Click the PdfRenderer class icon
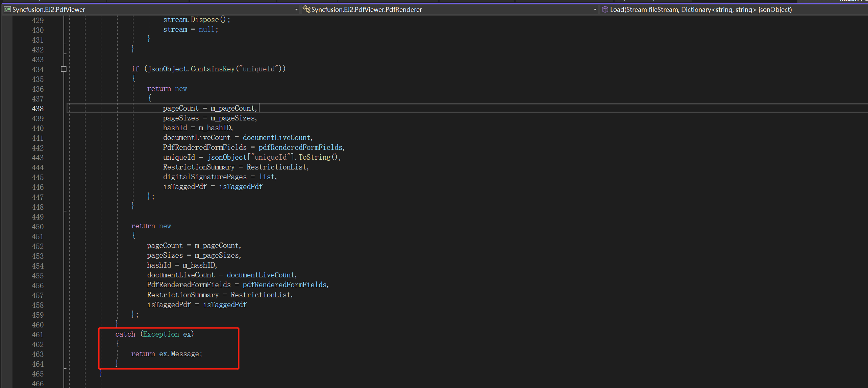This screenshot has height=388, width=868. (306, 9)
